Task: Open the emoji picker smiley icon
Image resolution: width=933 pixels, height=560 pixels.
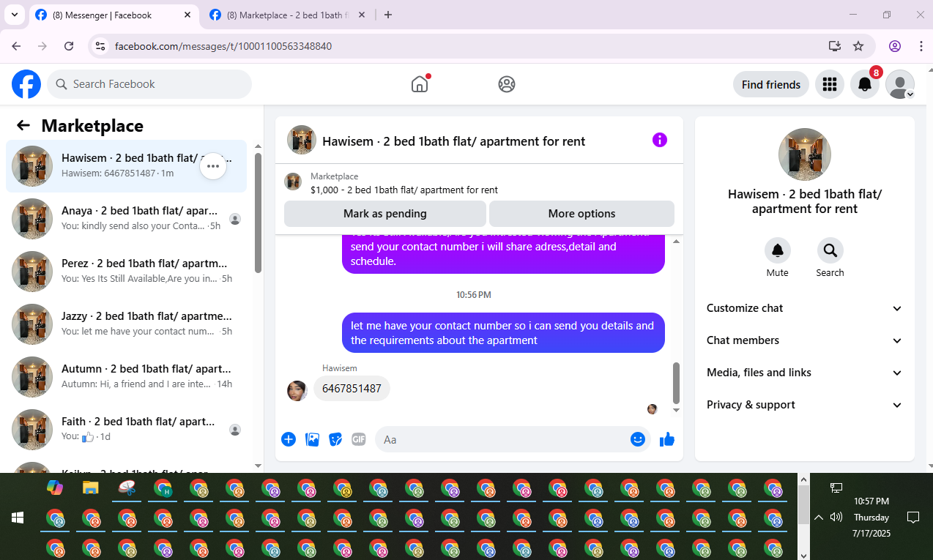Action: click(638, 439)
